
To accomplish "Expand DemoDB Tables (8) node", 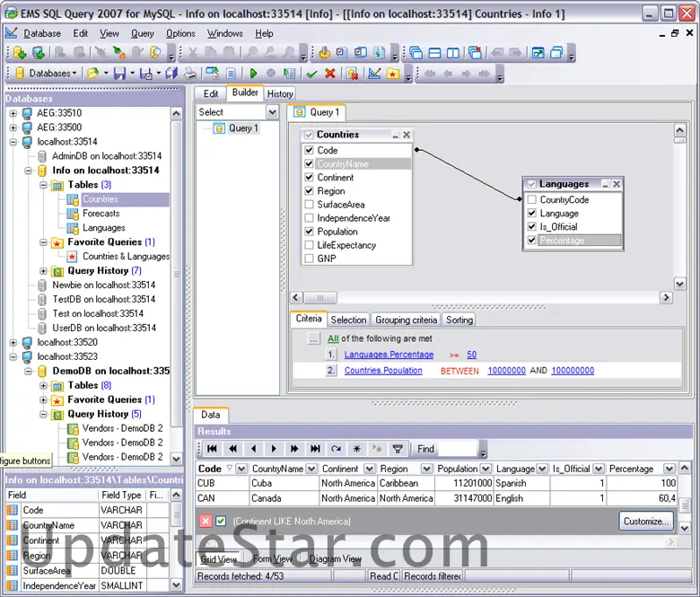I will (x=43, y=385).
